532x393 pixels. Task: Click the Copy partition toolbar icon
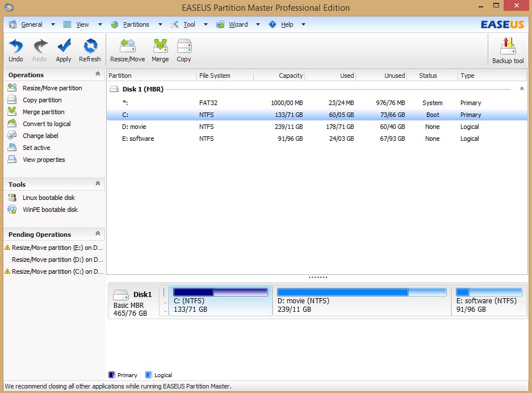coord(184,50)
